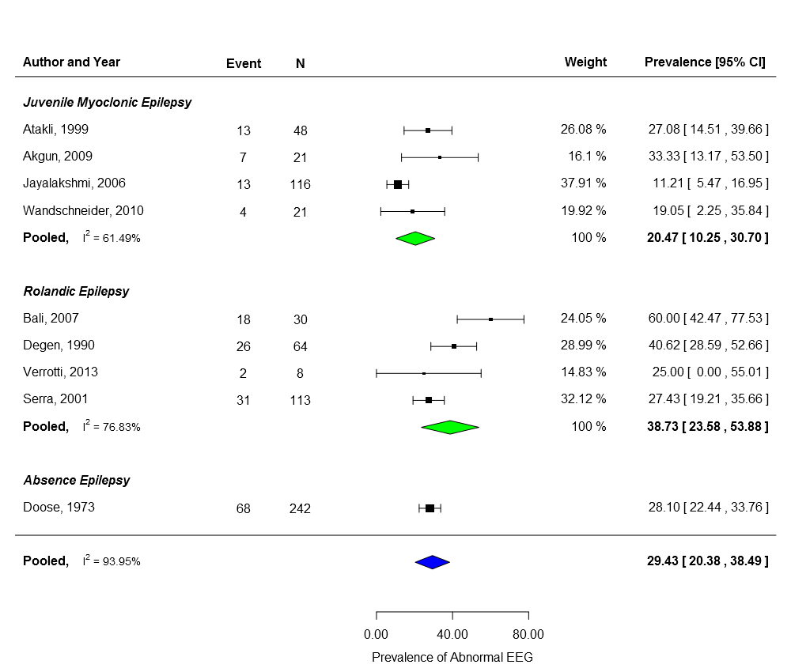Click the "Author and Year" column header
Viewport: 791px width, 672px height.
71,62
